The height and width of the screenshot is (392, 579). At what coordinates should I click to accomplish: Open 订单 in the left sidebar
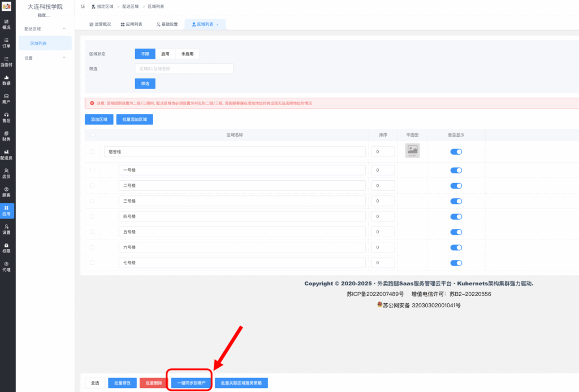(x=6, y=43)
